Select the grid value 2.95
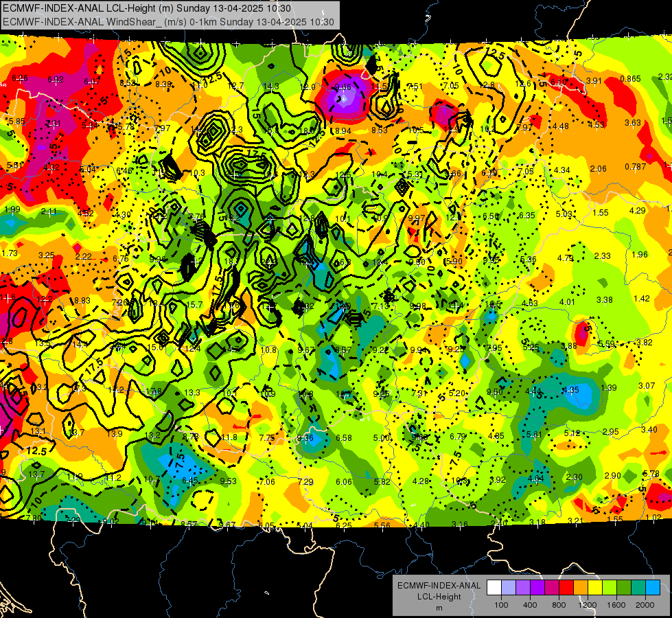Image resolution: width=672 pixels, height=618 pixels. pyautogui.click(x=611, y=431)
